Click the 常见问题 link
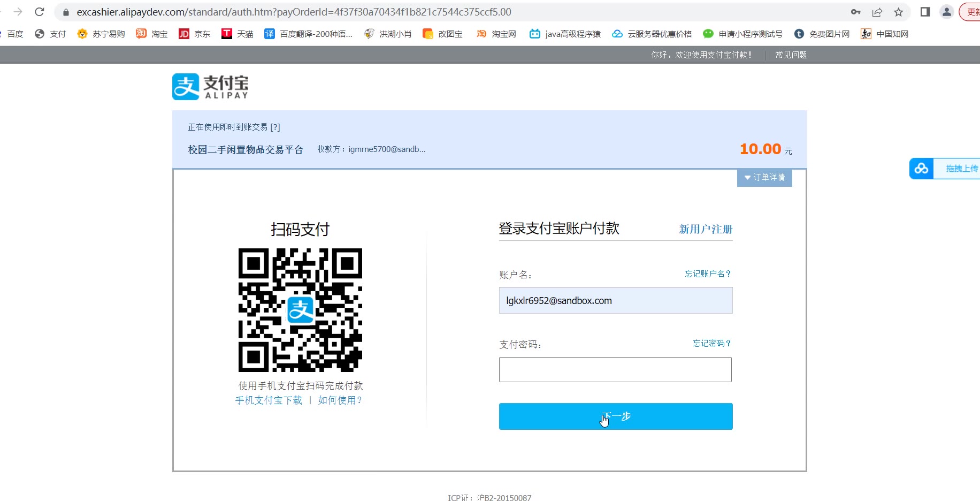980x501 pixels. [x=791, y=55]
